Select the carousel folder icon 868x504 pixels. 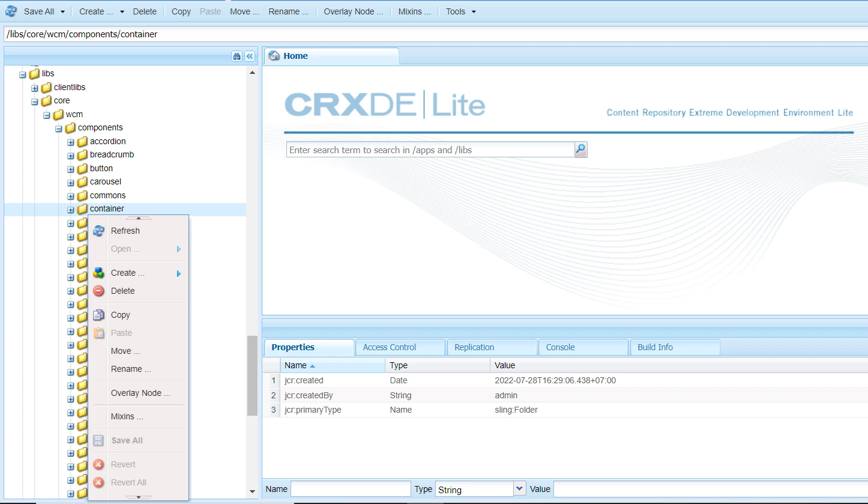click(x=82, y=182)
